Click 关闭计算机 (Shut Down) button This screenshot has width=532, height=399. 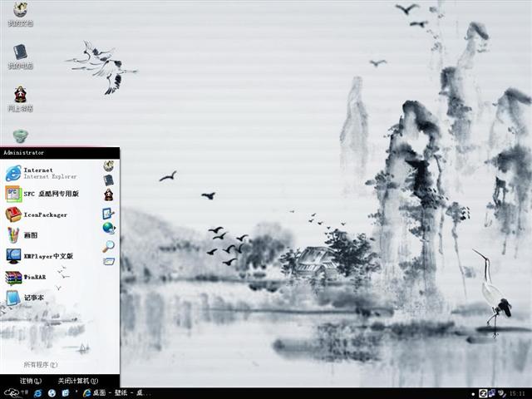click(x=77, y=380)
